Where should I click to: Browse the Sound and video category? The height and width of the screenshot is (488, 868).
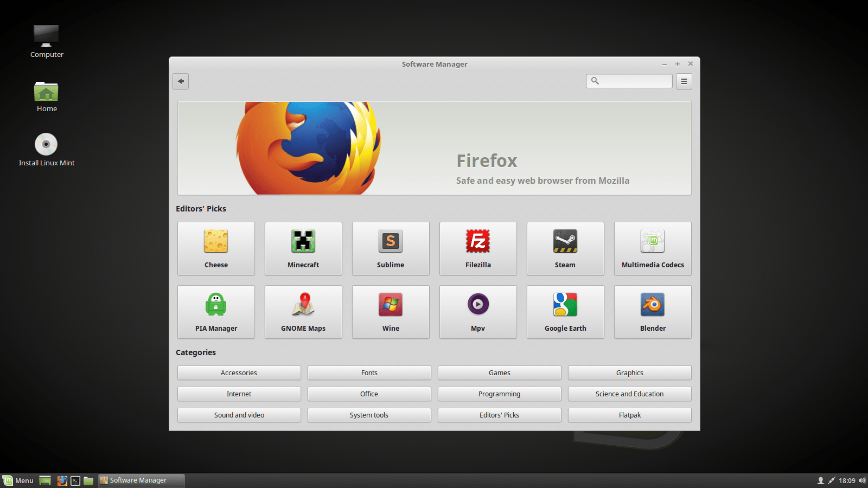point(239,415)
